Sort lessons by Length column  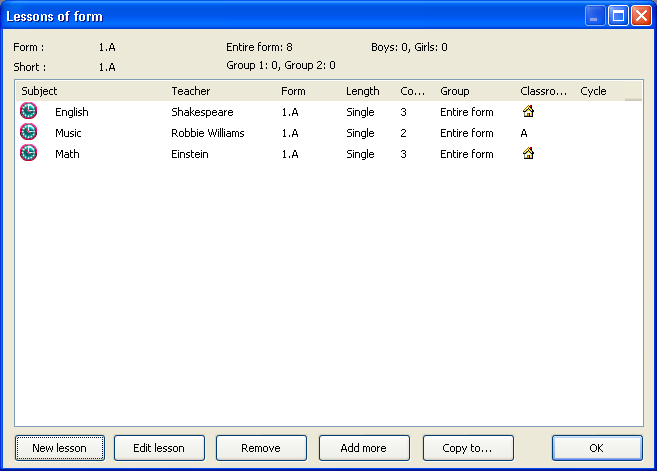(x=362, y=91)
